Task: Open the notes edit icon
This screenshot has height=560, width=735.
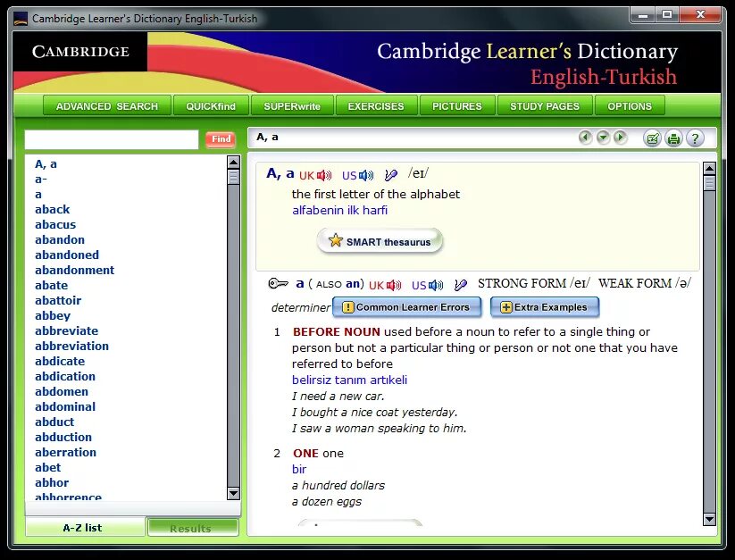Action: click(x=652, y=138)
